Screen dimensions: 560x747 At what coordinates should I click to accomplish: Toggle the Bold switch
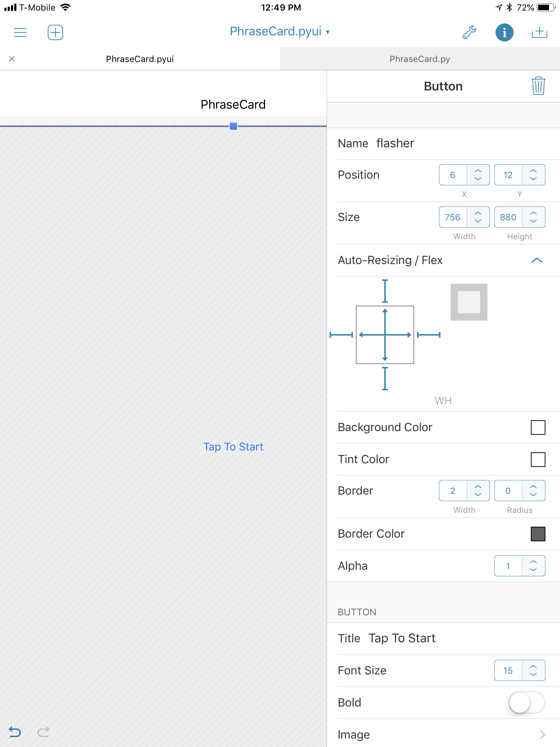(x=526, y=703)
